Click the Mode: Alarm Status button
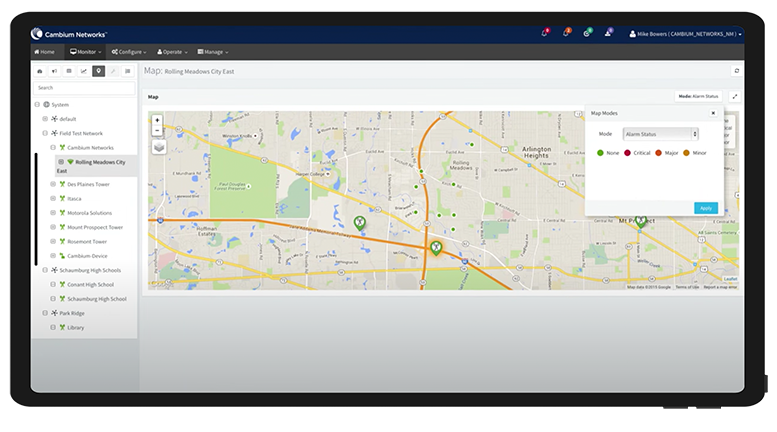Viewport: 777px width, 432px height. [x=698, y=96]
